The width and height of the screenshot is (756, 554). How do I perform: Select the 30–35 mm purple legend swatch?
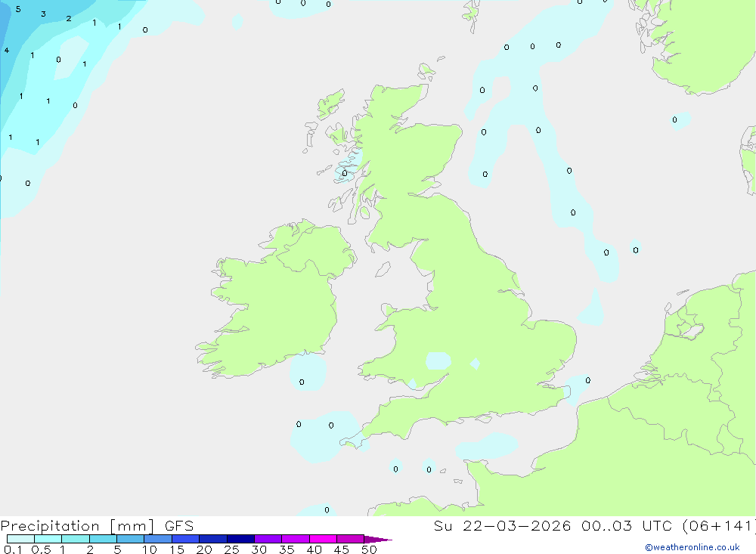click(268, 539)
